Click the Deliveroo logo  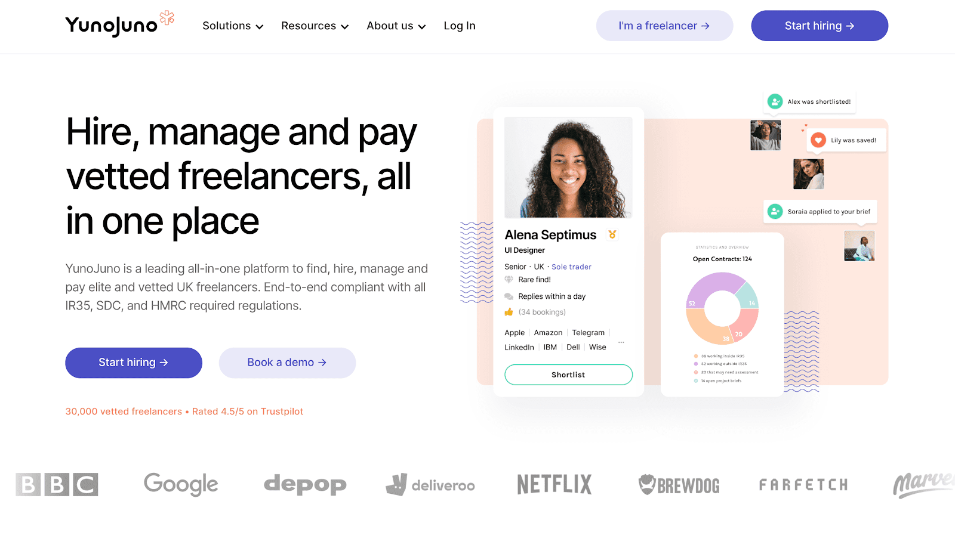(430, 485)
